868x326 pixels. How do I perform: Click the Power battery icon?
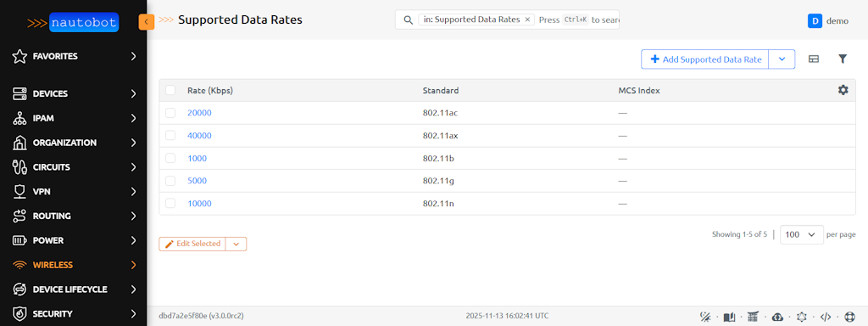point(19,240)
